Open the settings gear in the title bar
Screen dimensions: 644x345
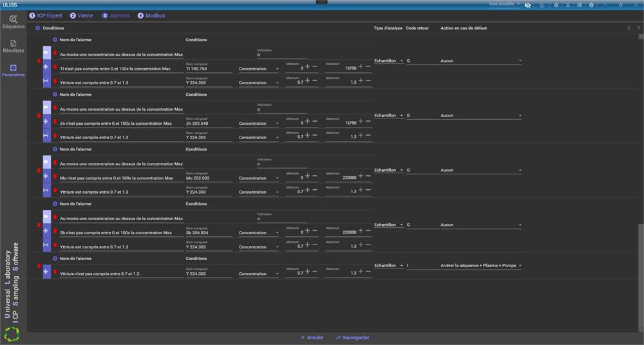pyautogui.click(x=556, y=5)
